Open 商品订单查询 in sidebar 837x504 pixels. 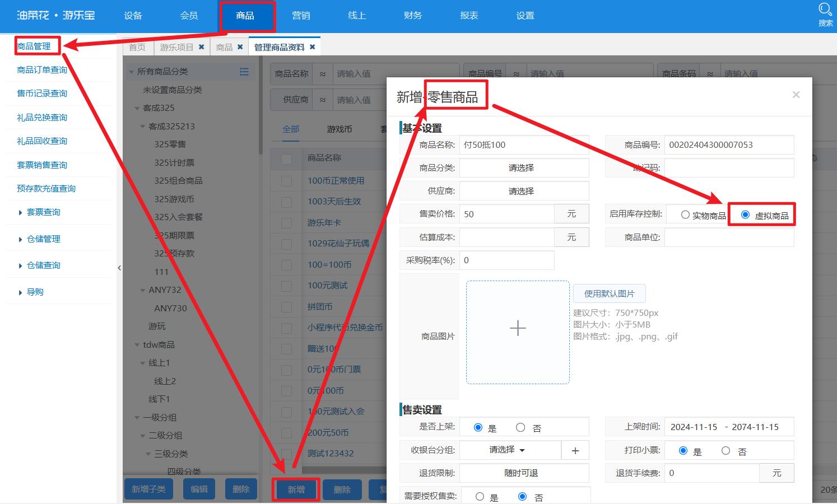pos(42,70)
